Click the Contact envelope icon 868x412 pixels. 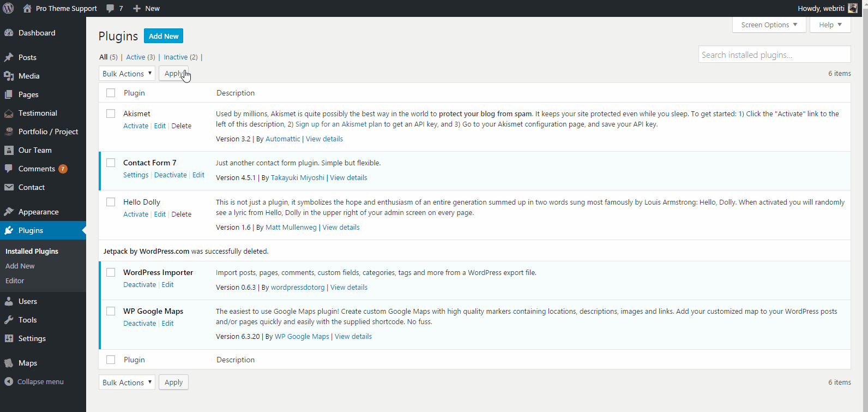click(x=9, y=187)
